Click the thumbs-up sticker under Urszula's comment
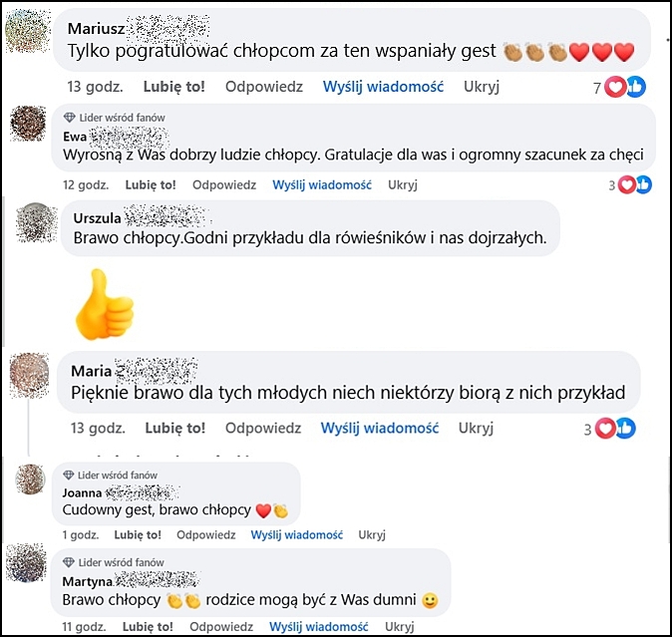The image size is (672, 637). tap(104, 305)
